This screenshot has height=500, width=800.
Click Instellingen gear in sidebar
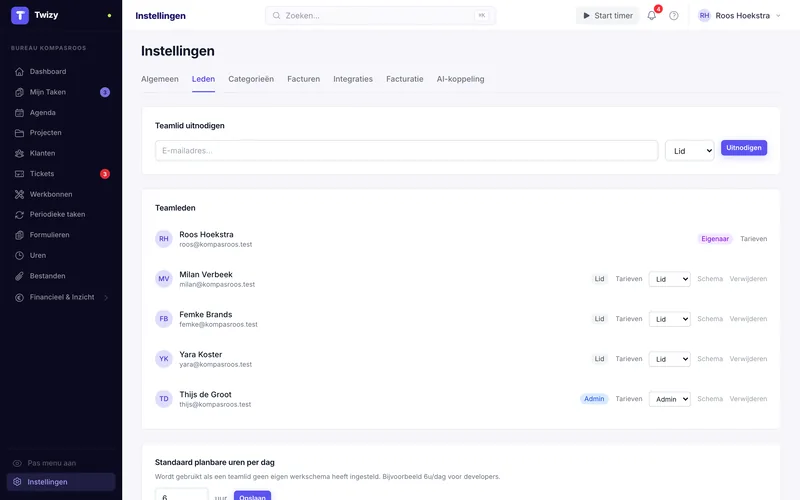(17, 482)
